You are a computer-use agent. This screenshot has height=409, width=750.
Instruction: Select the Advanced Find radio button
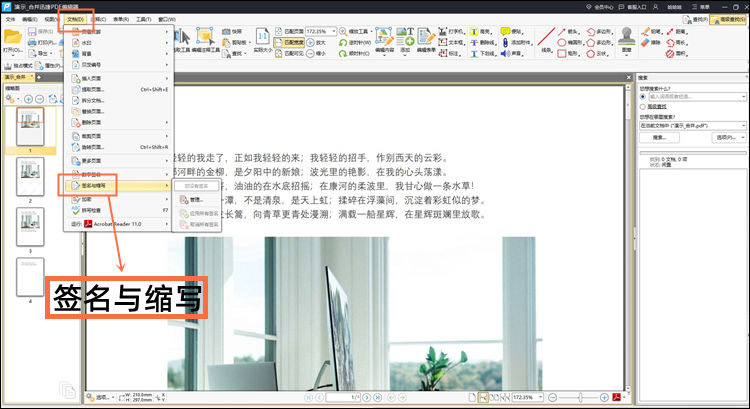coord(642,107)
